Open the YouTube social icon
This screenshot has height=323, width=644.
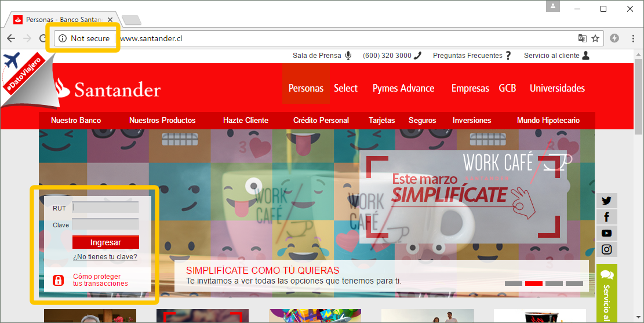(607, 233)
